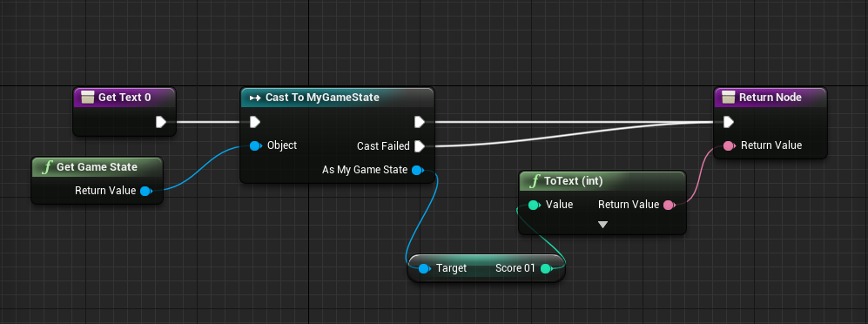Click the Target label on the getter node
Image resolution: width=868 pixels, height=324 pixels.
(451, 268)
